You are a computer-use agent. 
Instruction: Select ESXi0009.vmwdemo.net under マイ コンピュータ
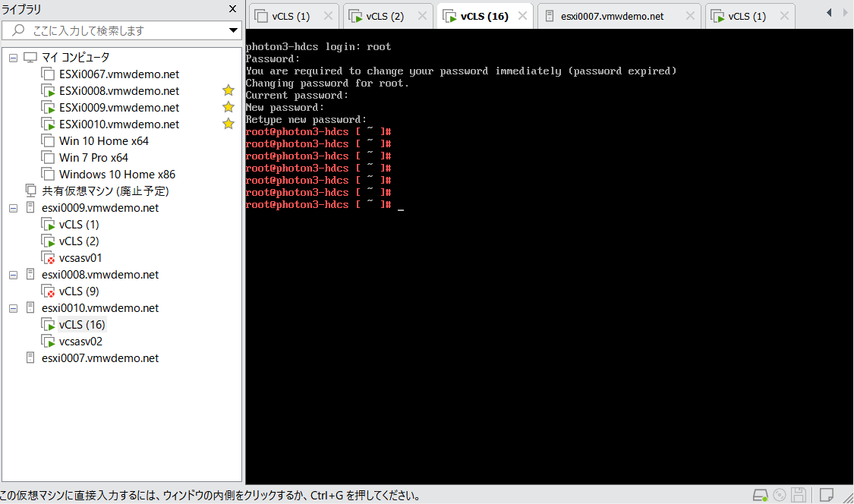click(118, 108)
